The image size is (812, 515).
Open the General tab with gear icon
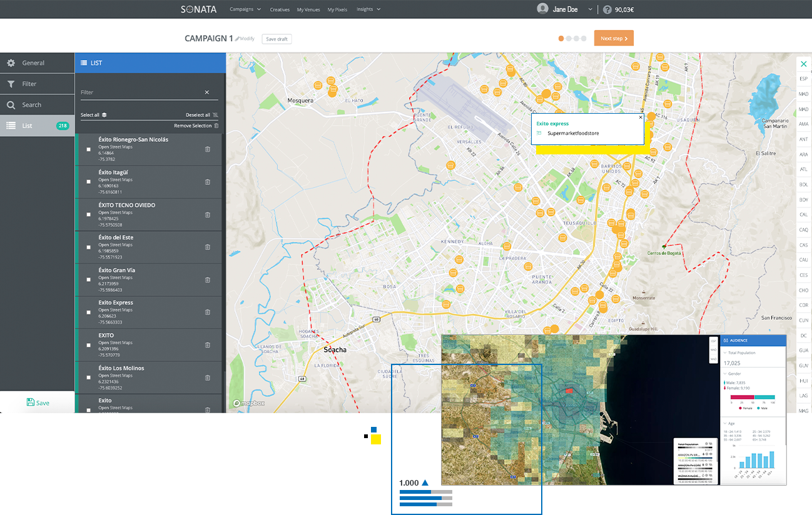[x=37, y=62]
